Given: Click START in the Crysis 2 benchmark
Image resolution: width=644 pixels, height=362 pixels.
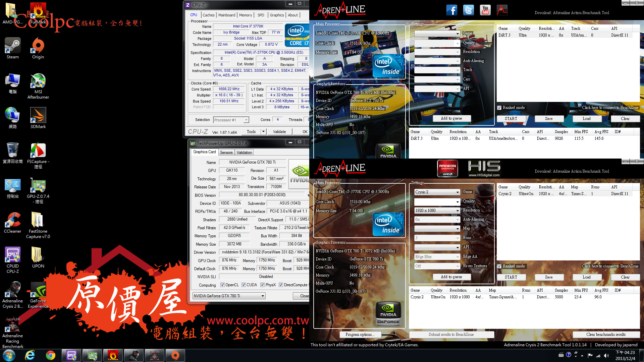Looking at the screenshot, I should click(x=511, y=277).
